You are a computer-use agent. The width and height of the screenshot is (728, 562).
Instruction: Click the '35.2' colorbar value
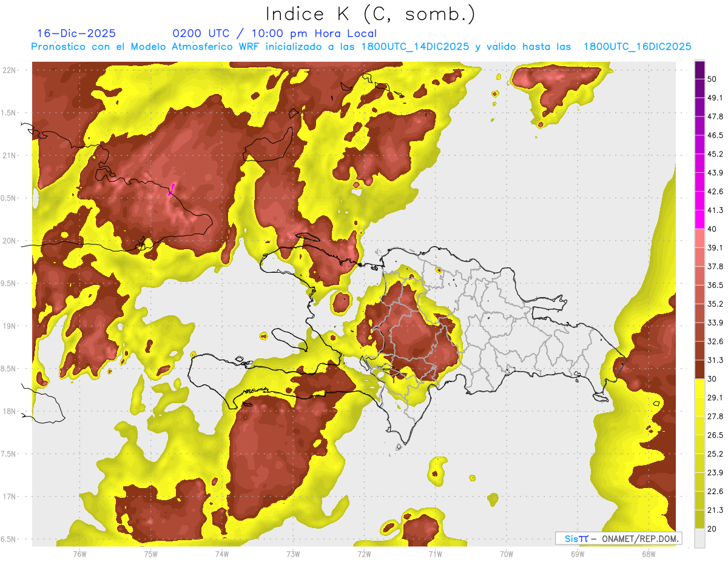pos(715,304)
